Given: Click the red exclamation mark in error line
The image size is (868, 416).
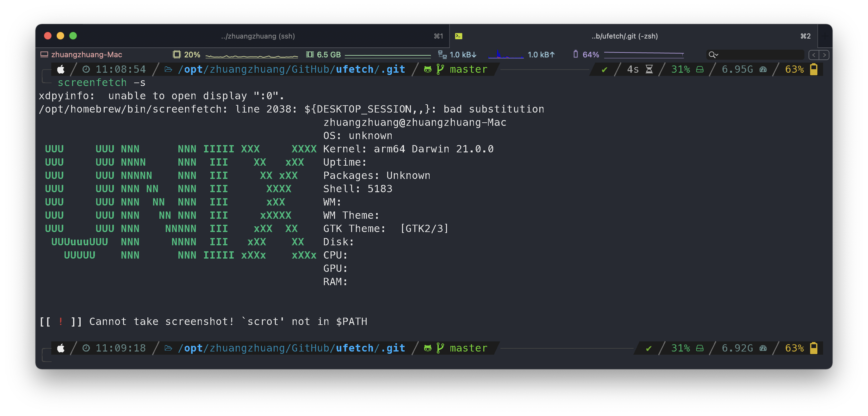Looking at the screenshot, I should click(61, 321).
